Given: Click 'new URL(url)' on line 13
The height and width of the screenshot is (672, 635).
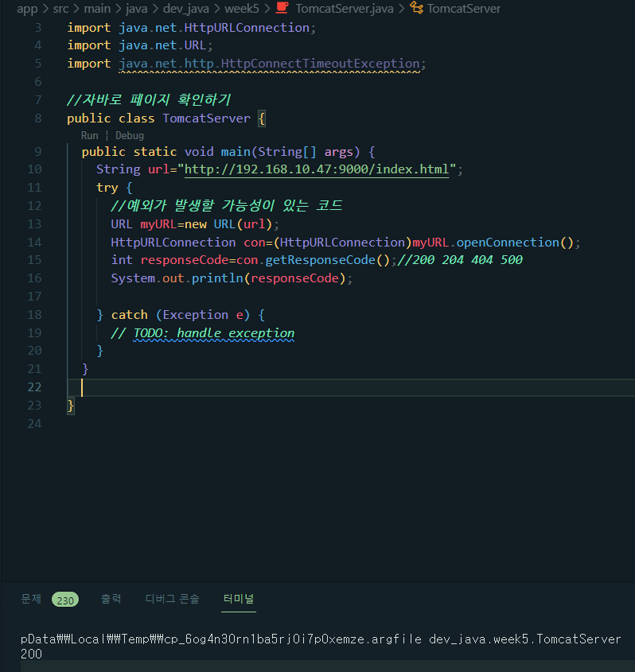Looking at the screenshot, I should click(x=228, y=224).
